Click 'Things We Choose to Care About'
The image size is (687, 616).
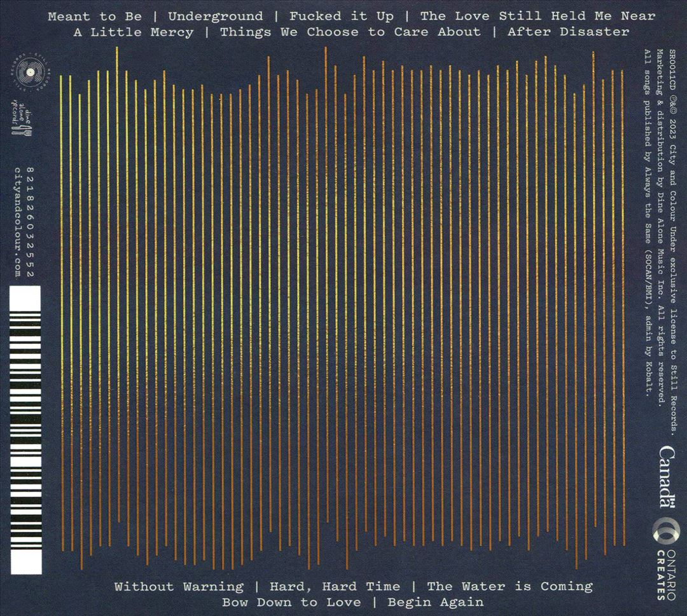tap(350, 32)
